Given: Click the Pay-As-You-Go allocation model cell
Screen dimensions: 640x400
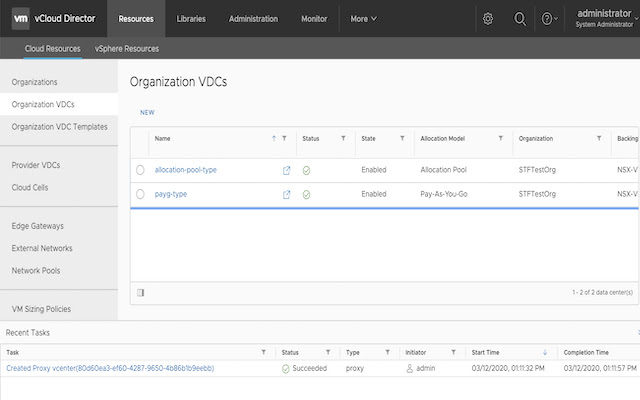Looking at the screenshot, I should pyautogui.click(x=444, y=194).
